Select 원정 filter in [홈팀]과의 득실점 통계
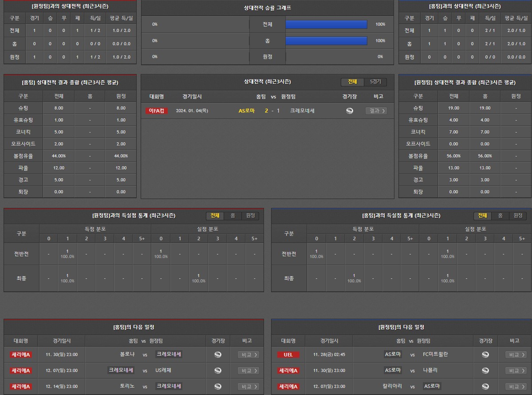Viewport: 532px width, 395px height. click(x=518, y=215)
